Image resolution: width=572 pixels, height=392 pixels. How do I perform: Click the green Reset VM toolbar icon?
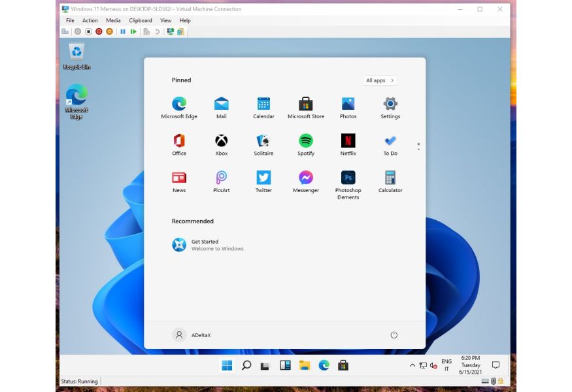coord(133,32)
